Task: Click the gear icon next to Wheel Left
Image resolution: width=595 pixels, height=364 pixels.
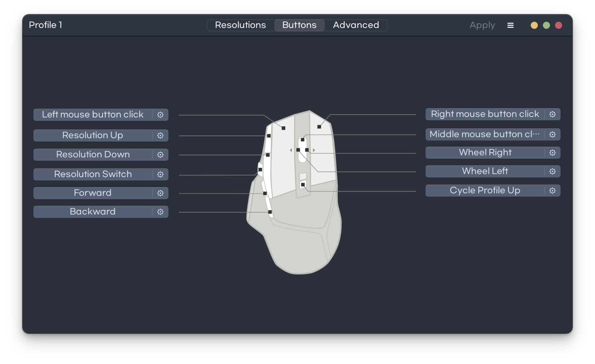Action: [x=552, y=171]
